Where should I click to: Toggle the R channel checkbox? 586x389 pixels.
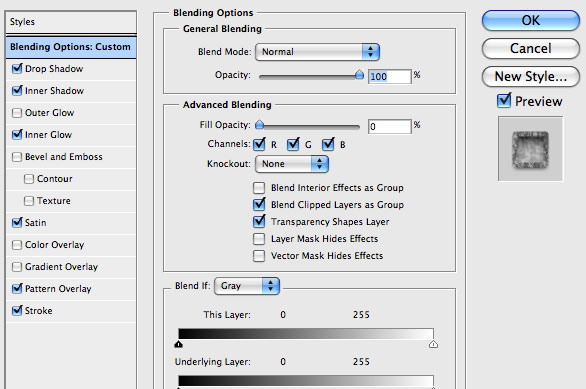[x=259, y=144]
